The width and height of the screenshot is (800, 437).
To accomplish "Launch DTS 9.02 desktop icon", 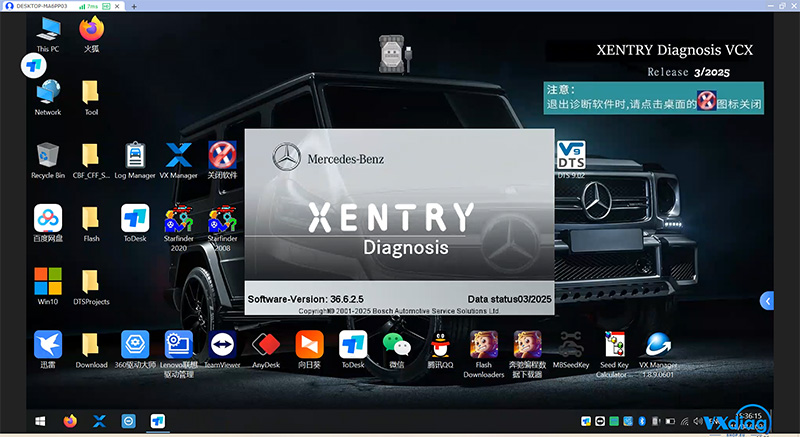I will click(x=571, y=160).
